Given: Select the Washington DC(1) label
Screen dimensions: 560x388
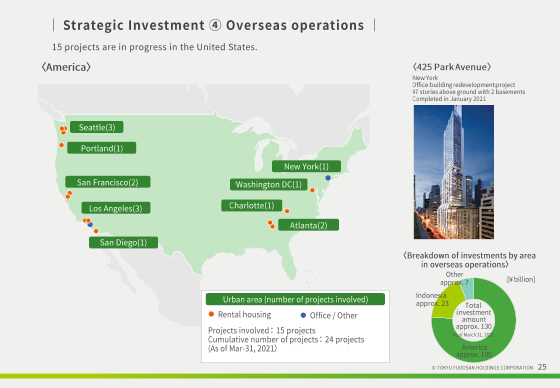Looking at the screenshot, I should coord(269,184).
